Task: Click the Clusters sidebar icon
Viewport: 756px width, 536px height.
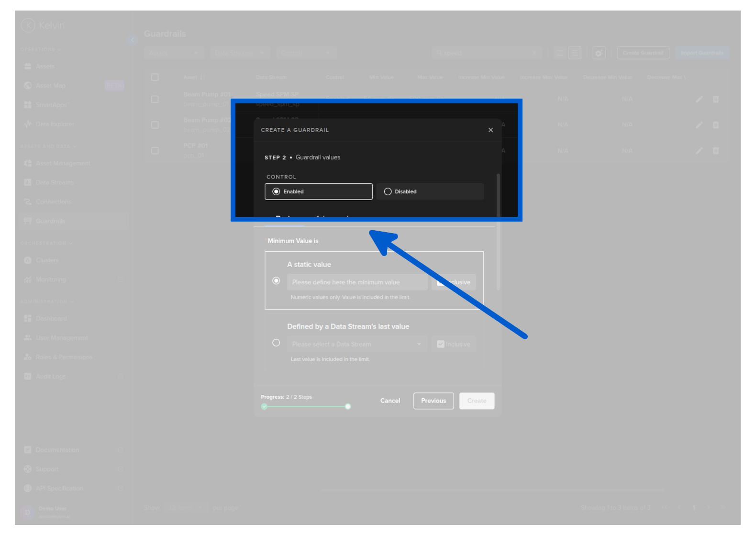Action: [28, 260]
